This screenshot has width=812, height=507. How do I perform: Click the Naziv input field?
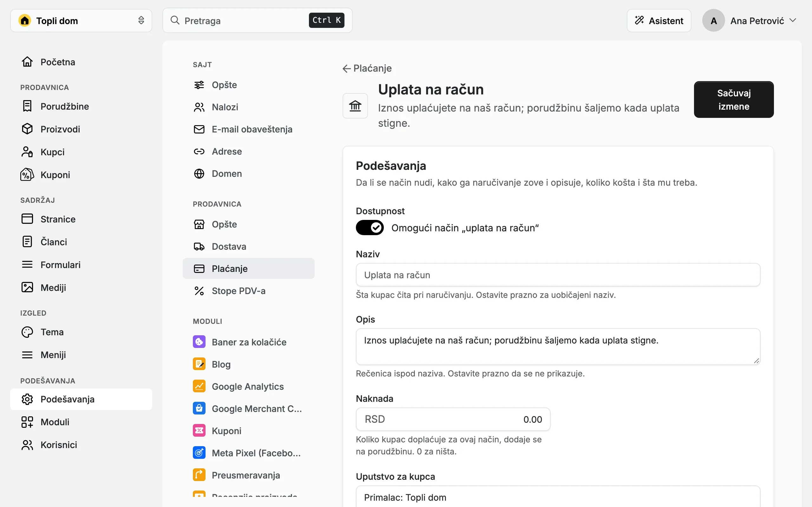coord(558,275)
